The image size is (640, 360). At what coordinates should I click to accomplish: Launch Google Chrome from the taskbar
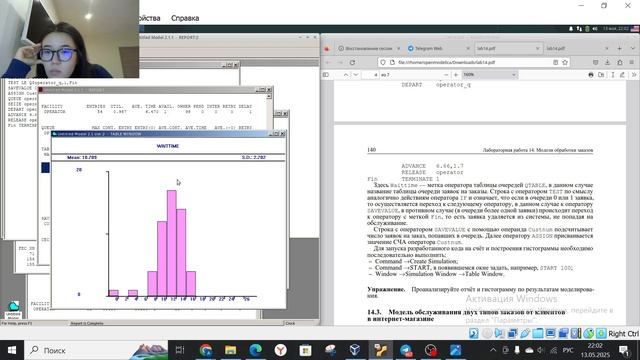click(205, 350)
